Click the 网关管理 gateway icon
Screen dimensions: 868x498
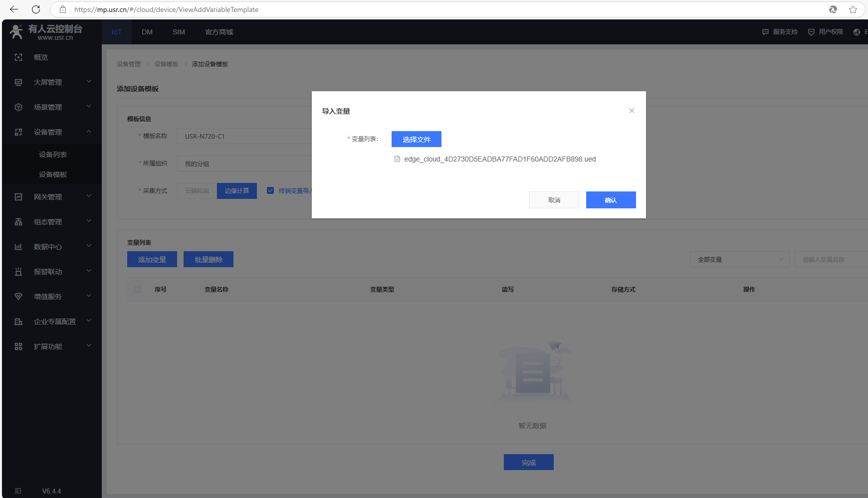[x=18, y=197]
